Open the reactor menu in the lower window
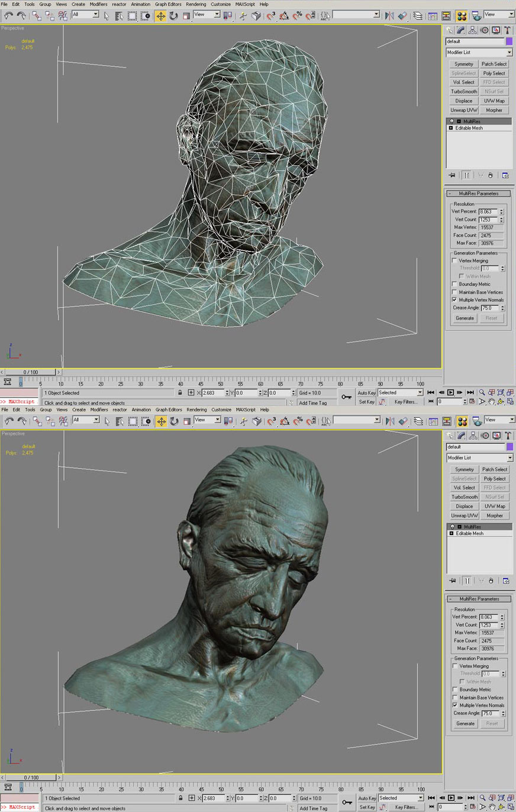 coord(120,410)
